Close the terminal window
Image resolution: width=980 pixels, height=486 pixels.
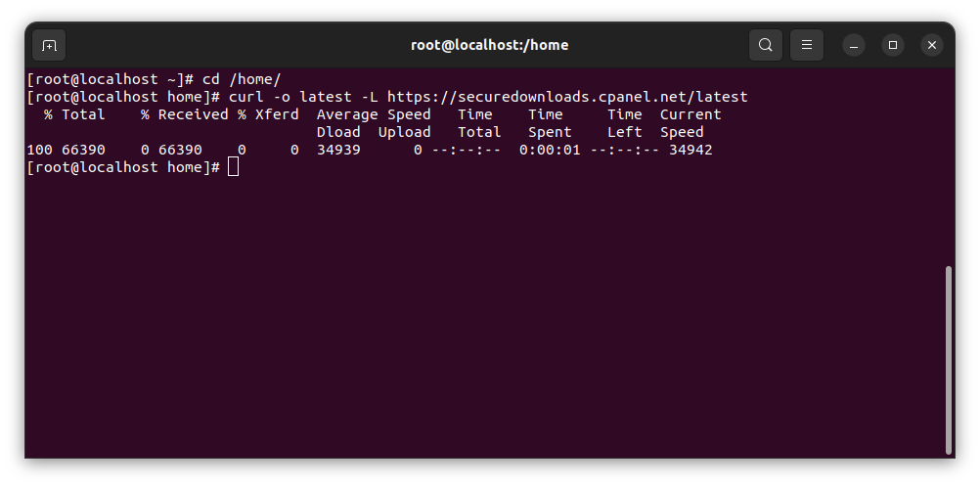(x=932, y=45)
